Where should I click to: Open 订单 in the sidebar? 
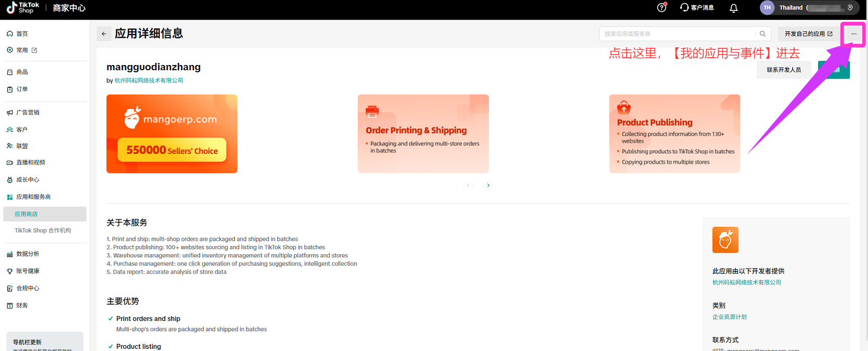[x=22, y=89]
